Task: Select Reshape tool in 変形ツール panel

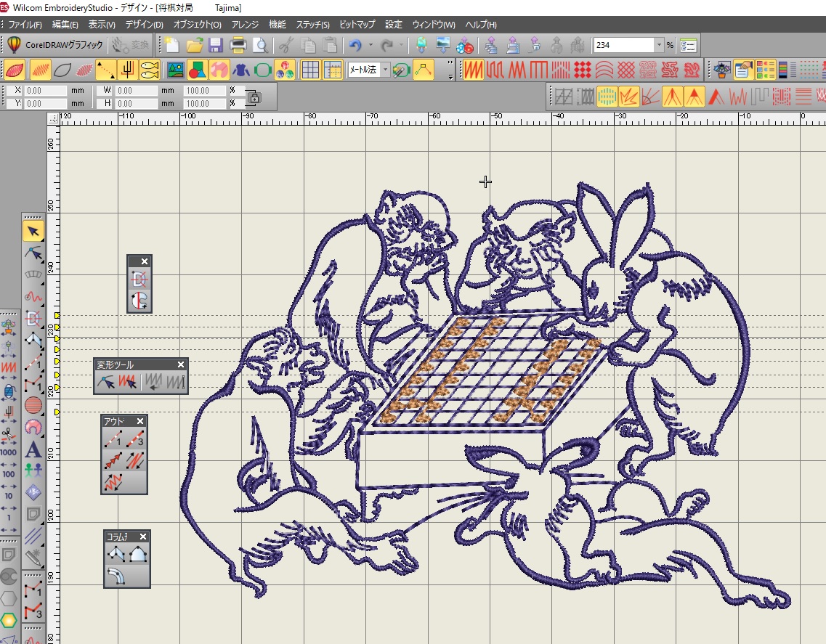Action: tap(106, 381)
